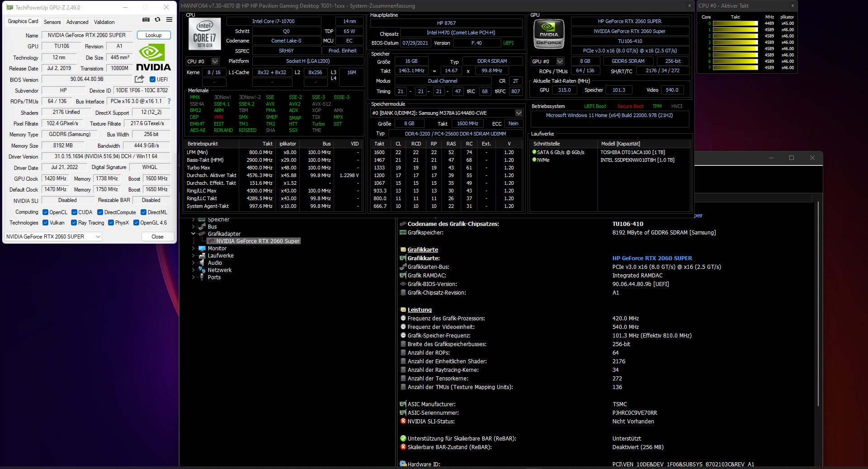Click the Core 0 clock bar
The height and width of the screenshot is (469, 868).
point(736,23)
